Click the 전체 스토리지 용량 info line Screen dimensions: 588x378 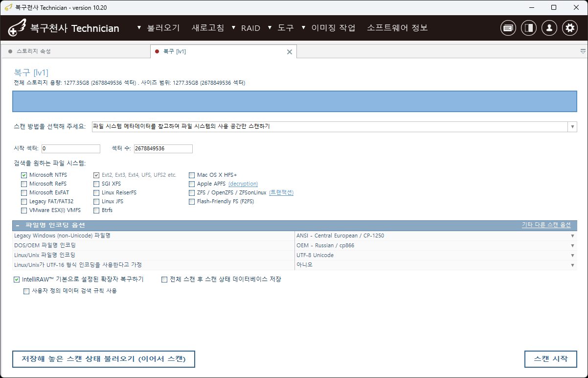pos(130,83)
